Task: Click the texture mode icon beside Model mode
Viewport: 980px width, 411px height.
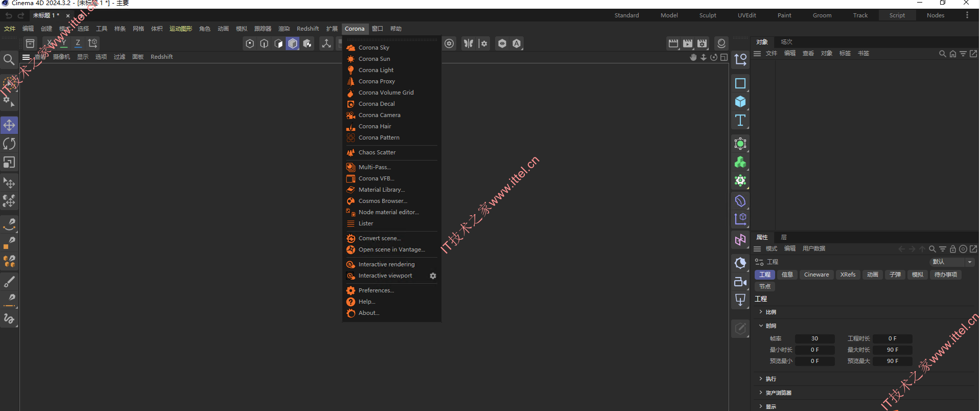Action: [307, 43]
